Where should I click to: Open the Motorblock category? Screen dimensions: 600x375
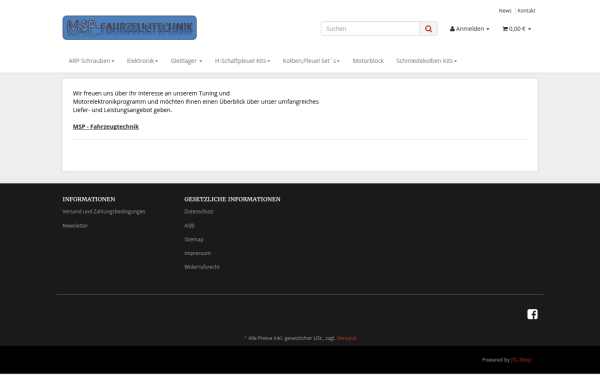click(x=368, y=61)
